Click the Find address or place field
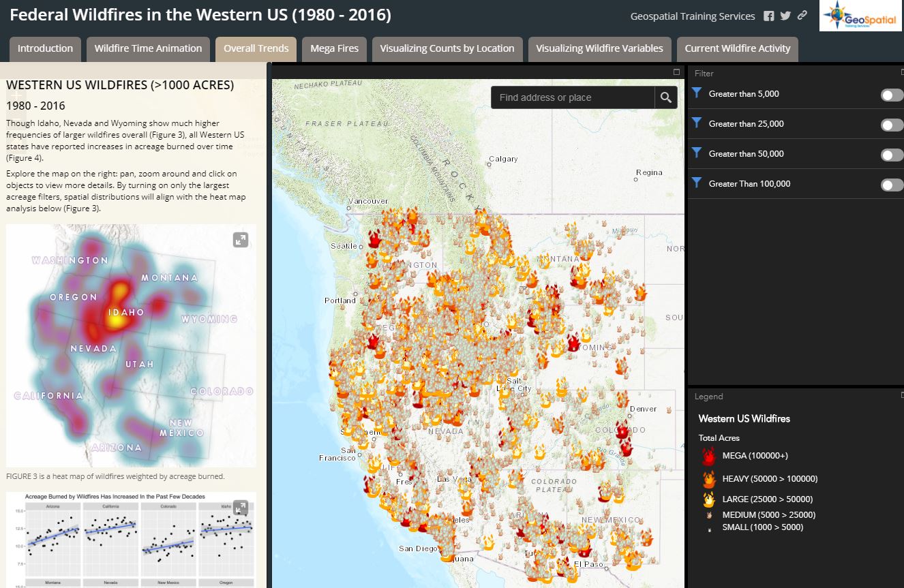The image size is (904, 588). (x=573, y=97)
